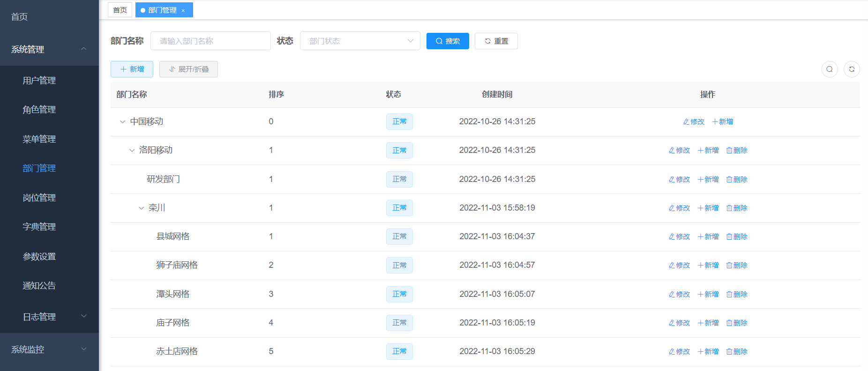The height and width of the screenshot is (371, 868).
Task: Click 修改 for 赤土店网格
Action: coord(679,351)
